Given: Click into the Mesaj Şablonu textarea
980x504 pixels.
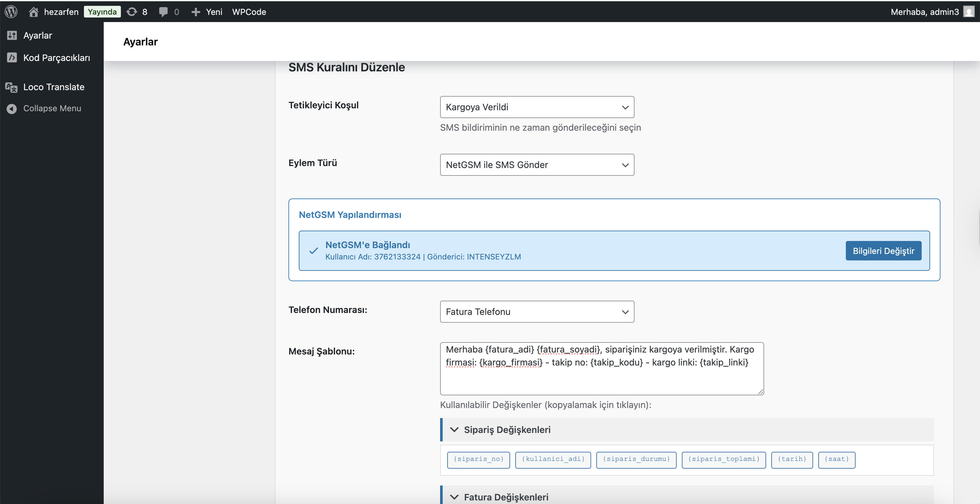Looking at the screenshot, I should pyautogui.click(x=602, y=368).
